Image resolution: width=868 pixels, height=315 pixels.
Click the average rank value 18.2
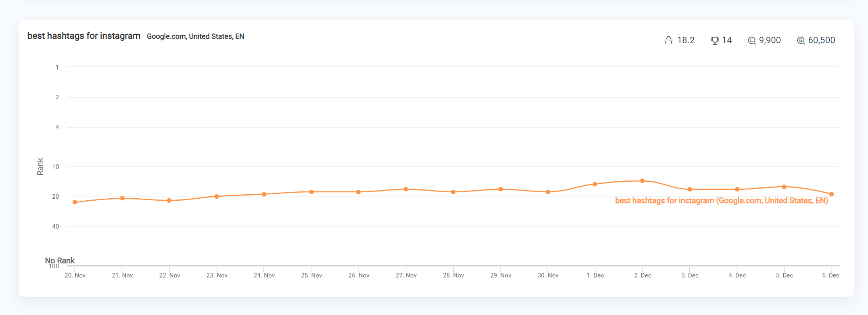686,40
